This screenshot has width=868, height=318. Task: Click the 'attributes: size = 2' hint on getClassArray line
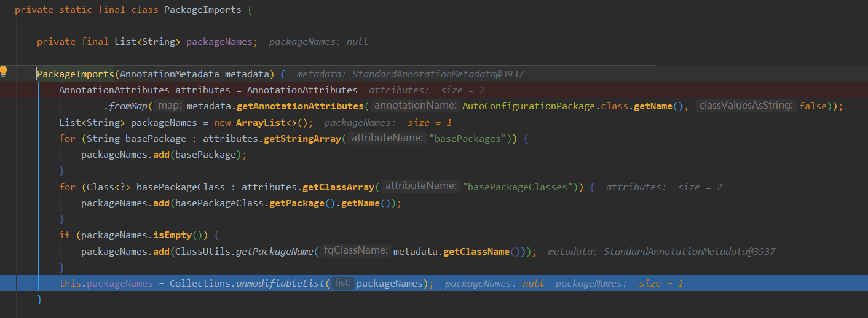664,187
